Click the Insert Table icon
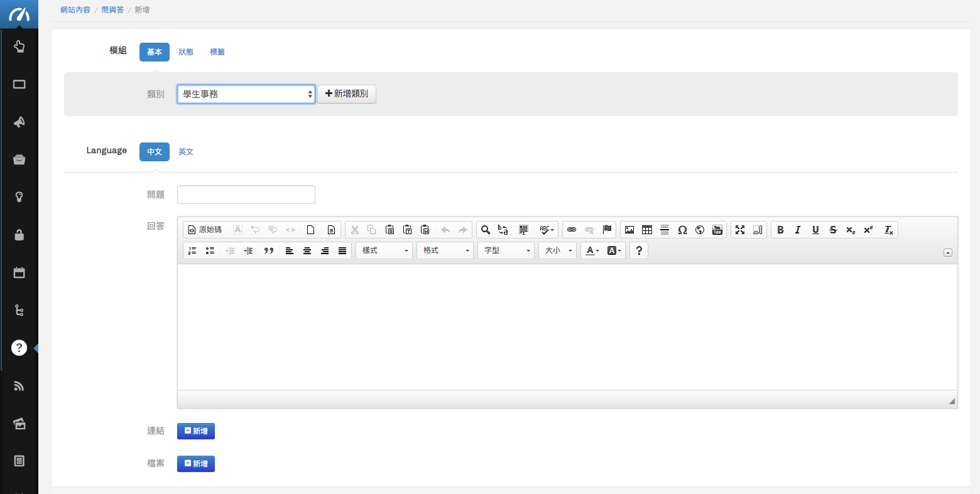 pyautogui.click(x=647, y=230)
